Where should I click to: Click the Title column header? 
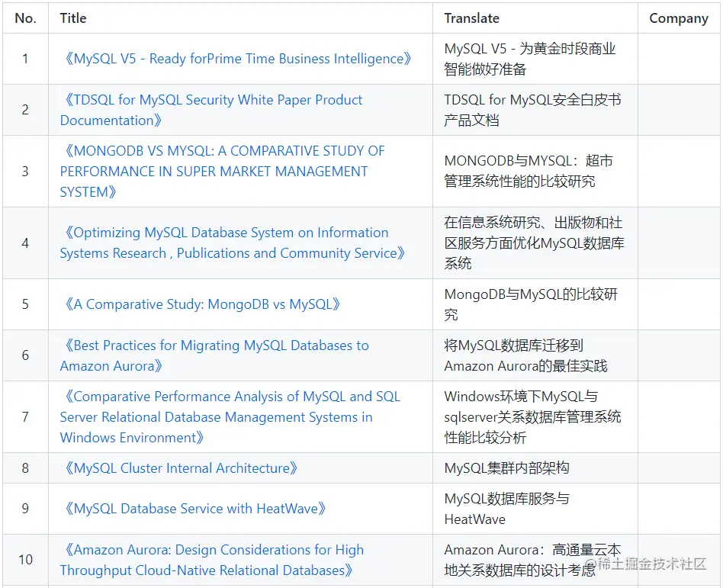pyautogui.click(x=240, y=18)
